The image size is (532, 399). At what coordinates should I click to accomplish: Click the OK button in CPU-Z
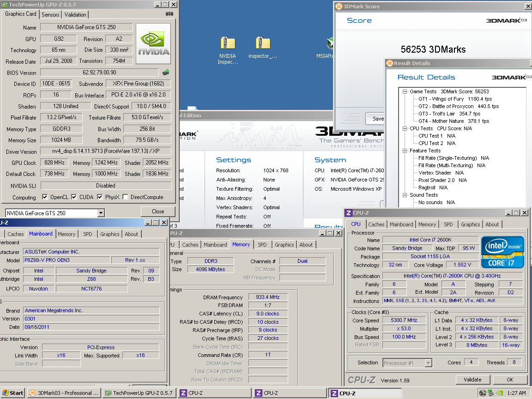point(510,380)
